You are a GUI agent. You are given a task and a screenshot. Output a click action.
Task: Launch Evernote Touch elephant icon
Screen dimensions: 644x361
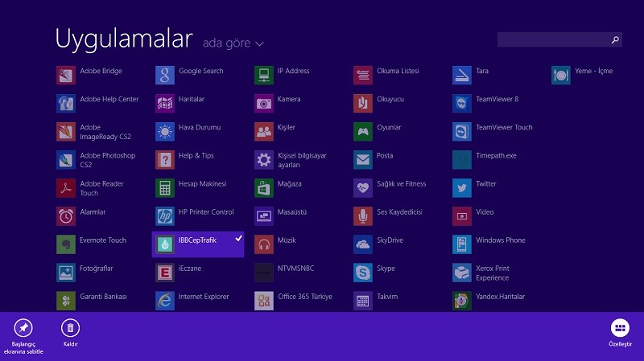pos(66,244)
